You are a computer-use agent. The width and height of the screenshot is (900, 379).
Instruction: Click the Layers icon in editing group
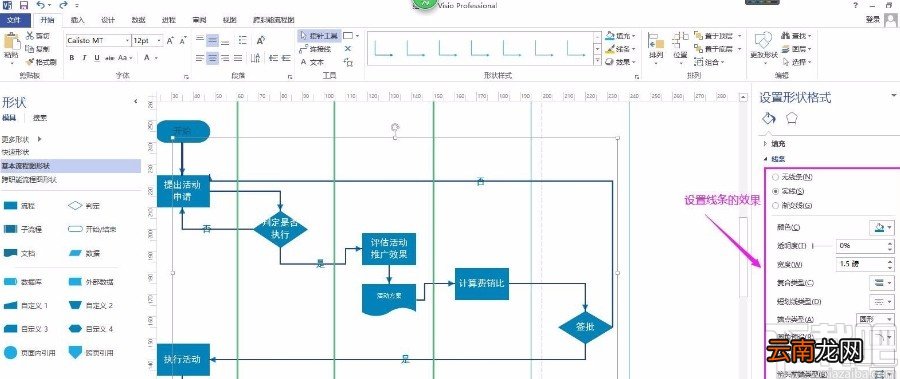[x=786, y=49]
